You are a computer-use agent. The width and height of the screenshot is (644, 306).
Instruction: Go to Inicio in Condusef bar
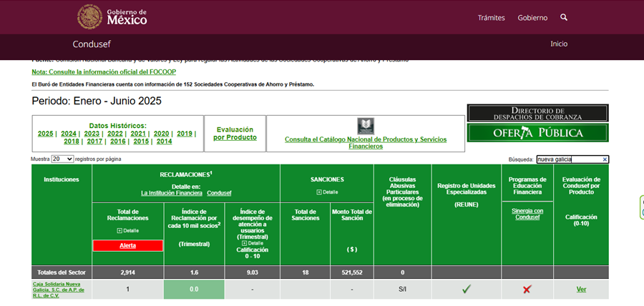[x=559, y=44]
